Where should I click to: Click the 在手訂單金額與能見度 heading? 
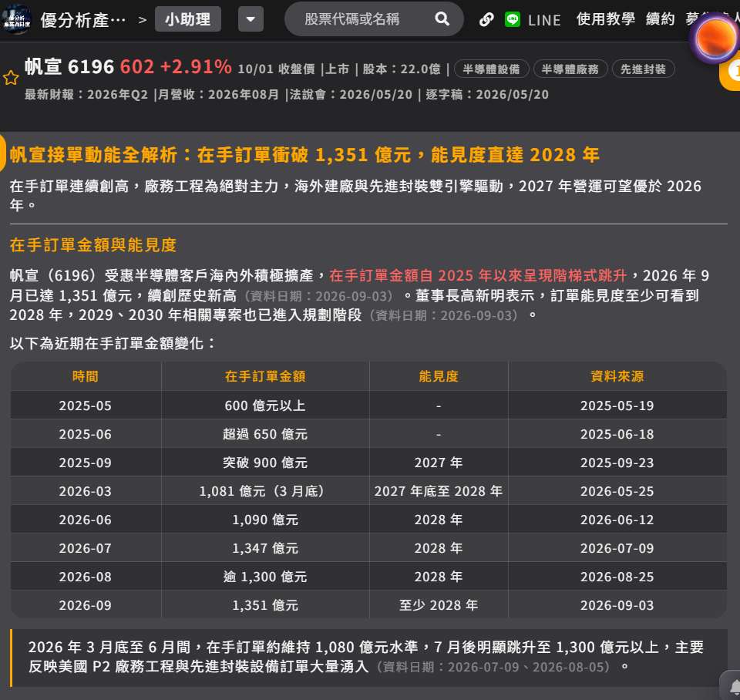click(93, 245)
